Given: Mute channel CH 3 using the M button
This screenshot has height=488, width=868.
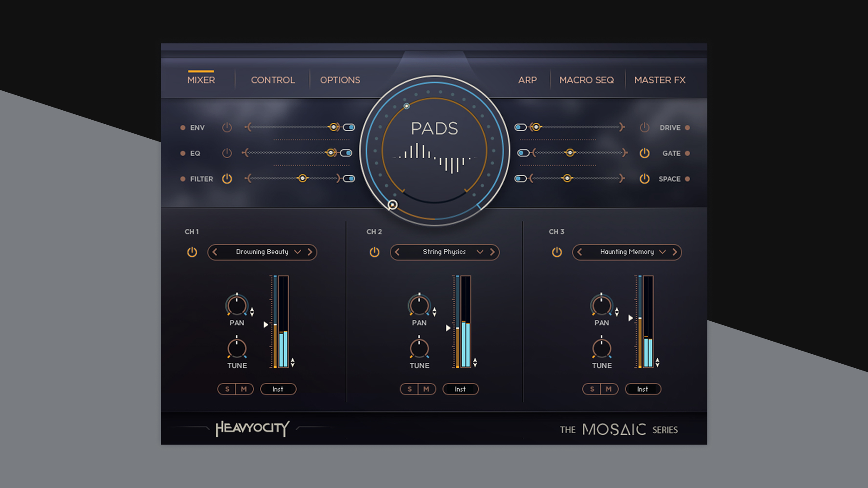Looking at the screenshot, I should pos(608,389).
